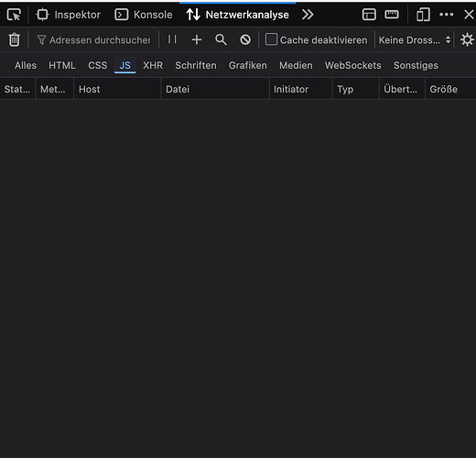The image size is (476, 458).
Task: Sort by Größe column header
Action: click(450, 89)
